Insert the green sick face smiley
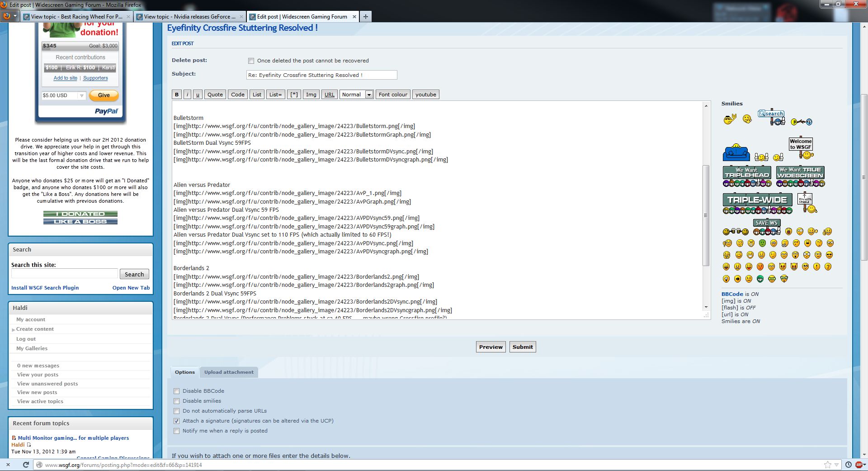868x471 pixels. pyautogui.click(x=762, y=243)
